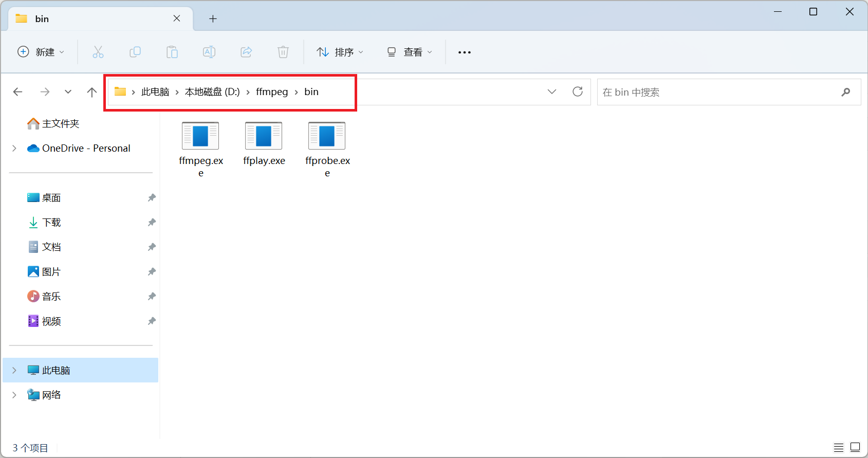This screenshot has width=868, height=458.
Task: Click the Cut scissors icon
Action: coord(98,52)
